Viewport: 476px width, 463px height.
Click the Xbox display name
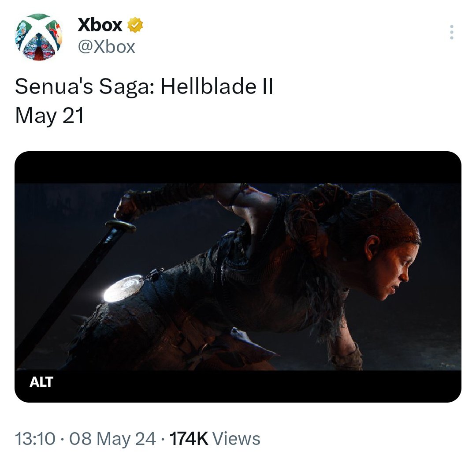tap(100, 26)
